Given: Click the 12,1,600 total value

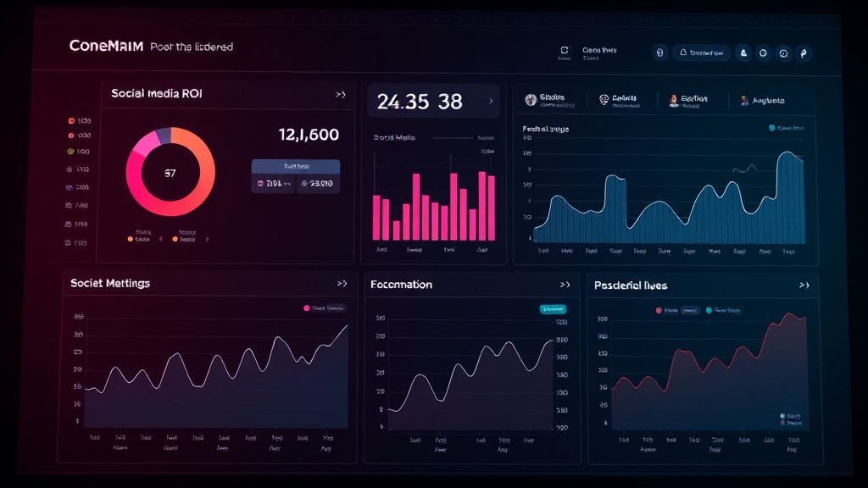Looking at the screenshot, I should (309, 135).
